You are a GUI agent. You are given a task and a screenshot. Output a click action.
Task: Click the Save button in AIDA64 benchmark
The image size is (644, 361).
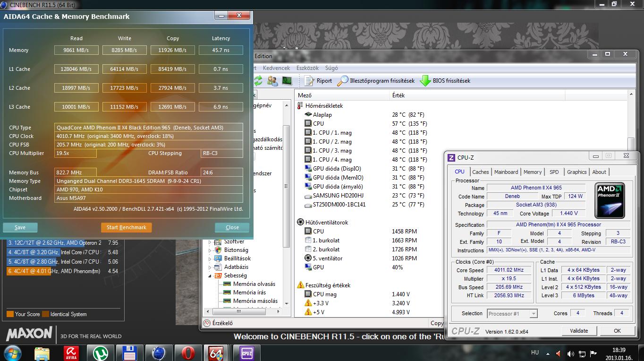point(20,227)
